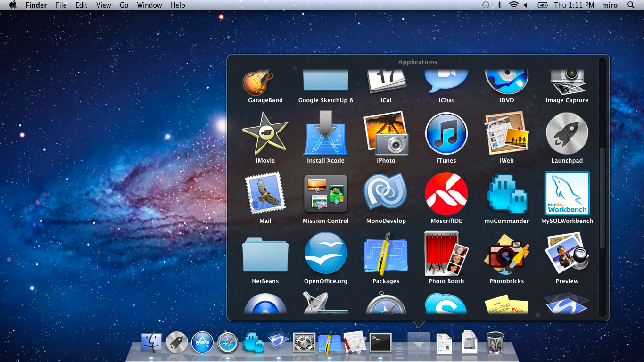Open iWeb in the Applications grid
The width and height of the screenshot is (644, 362).
[x=507, y=133]
